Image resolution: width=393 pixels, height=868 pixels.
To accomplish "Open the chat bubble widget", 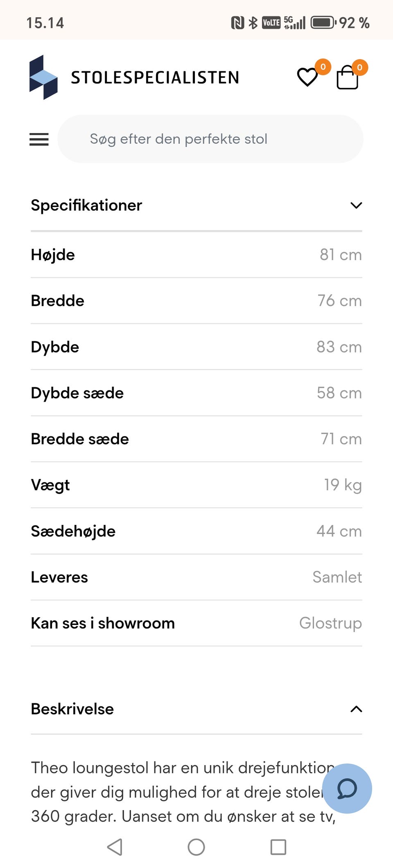I will (347, 788).
